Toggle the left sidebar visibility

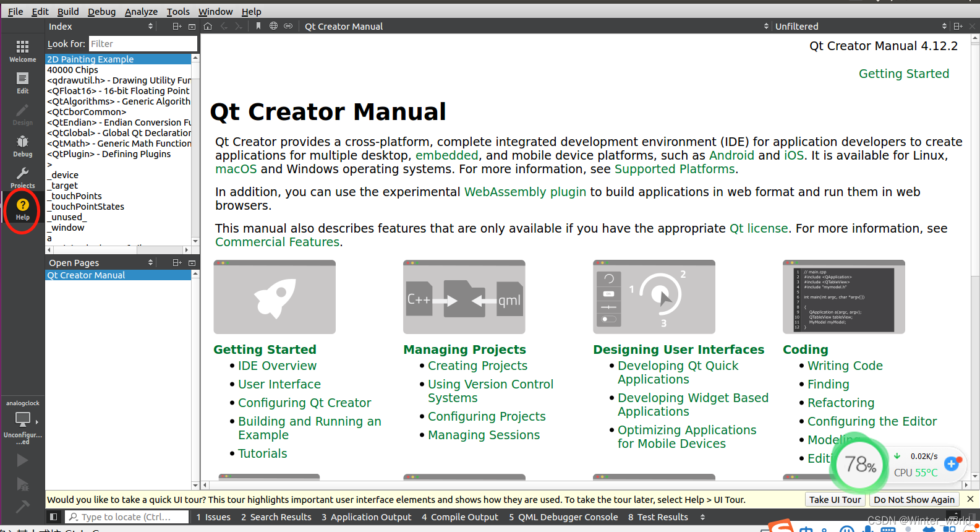54,517
